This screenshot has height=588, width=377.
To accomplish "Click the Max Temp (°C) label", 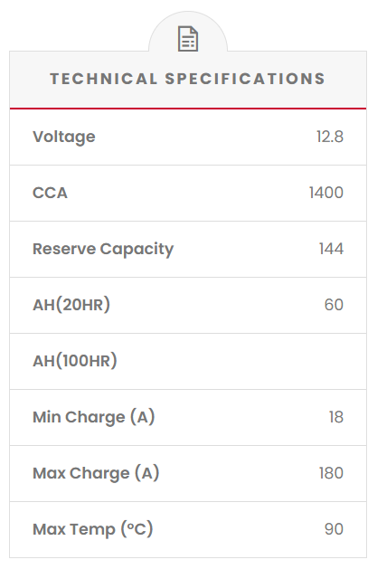I will coord(93,529).
